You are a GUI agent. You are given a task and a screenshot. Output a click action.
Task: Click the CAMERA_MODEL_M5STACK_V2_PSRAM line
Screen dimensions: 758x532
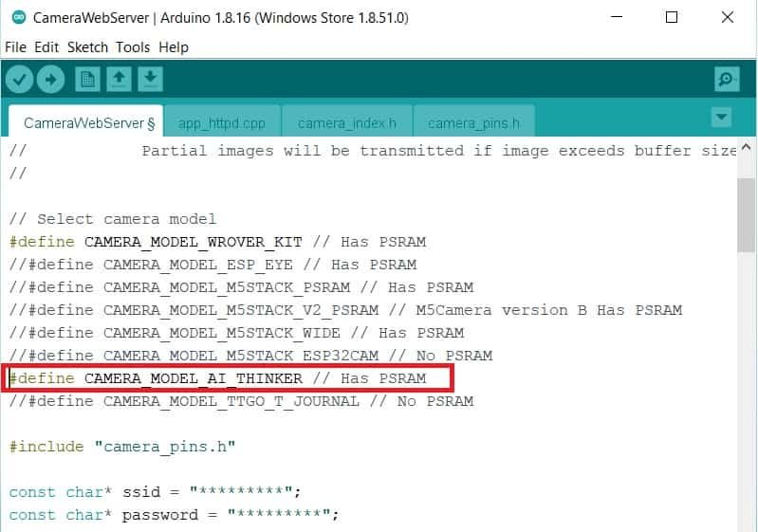(345, 310)
